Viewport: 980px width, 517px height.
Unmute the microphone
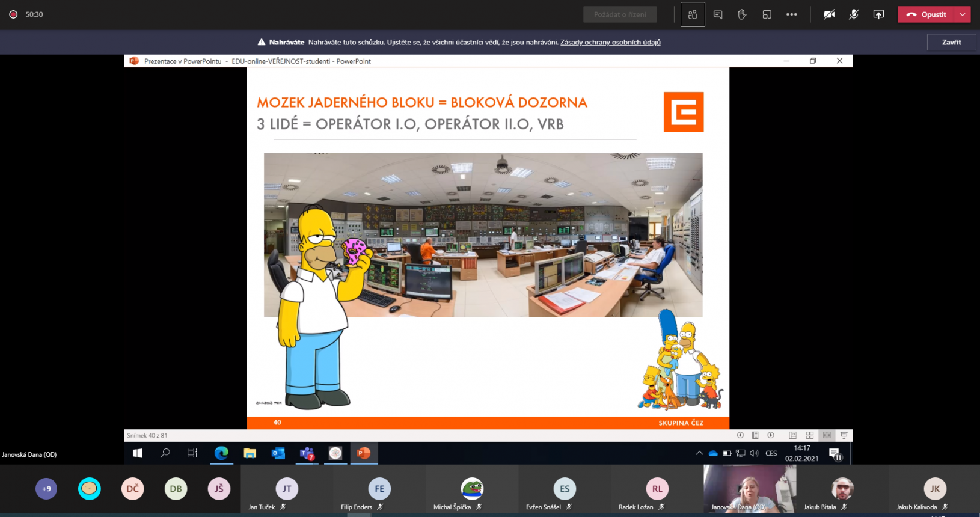click(854, 14)
